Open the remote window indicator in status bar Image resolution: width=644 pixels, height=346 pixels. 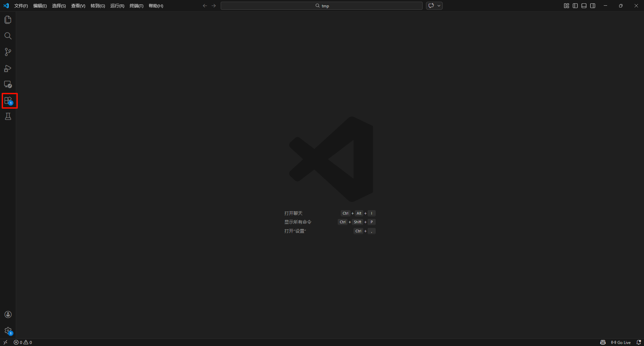point(5,342)
